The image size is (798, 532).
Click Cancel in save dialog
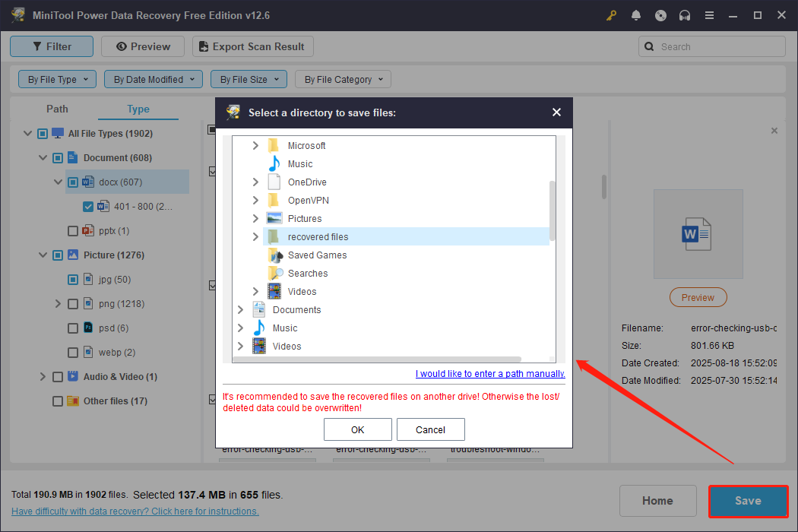(x=431, y=429)
